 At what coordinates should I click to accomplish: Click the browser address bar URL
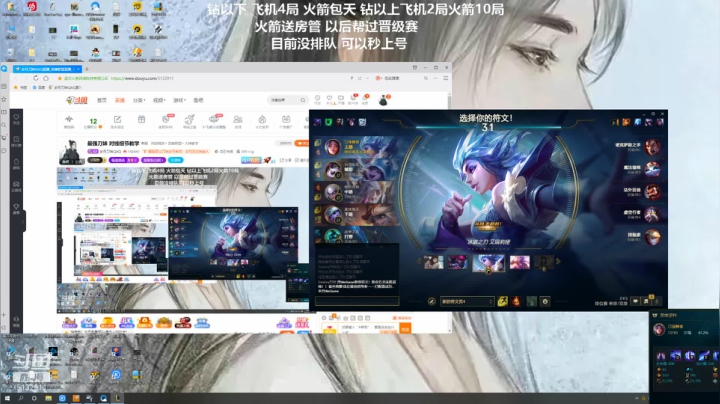(142, 78)
